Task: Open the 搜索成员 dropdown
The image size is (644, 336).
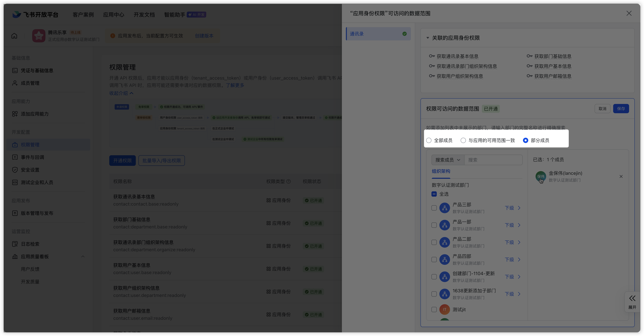Action: (x=448, y=160)
